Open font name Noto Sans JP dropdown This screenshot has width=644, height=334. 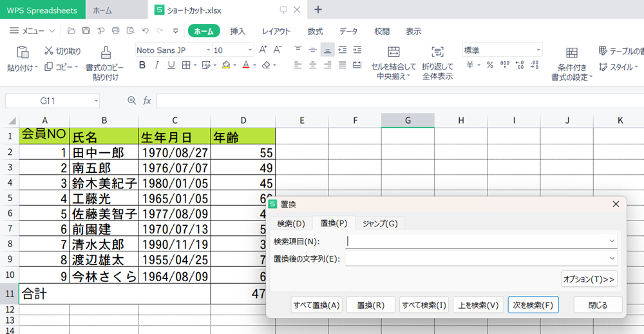(x=207, y=50)
